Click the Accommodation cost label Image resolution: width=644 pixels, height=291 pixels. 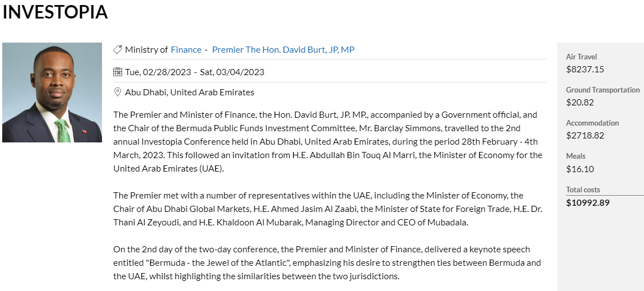pyautogui.click(x=592, y=123)
